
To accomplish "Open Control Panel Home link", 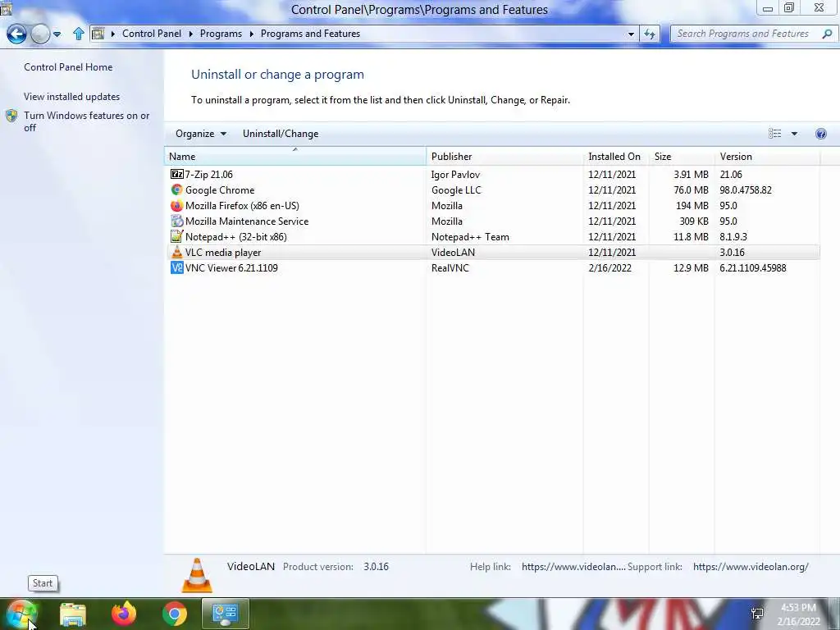I will tap(68, 67).
